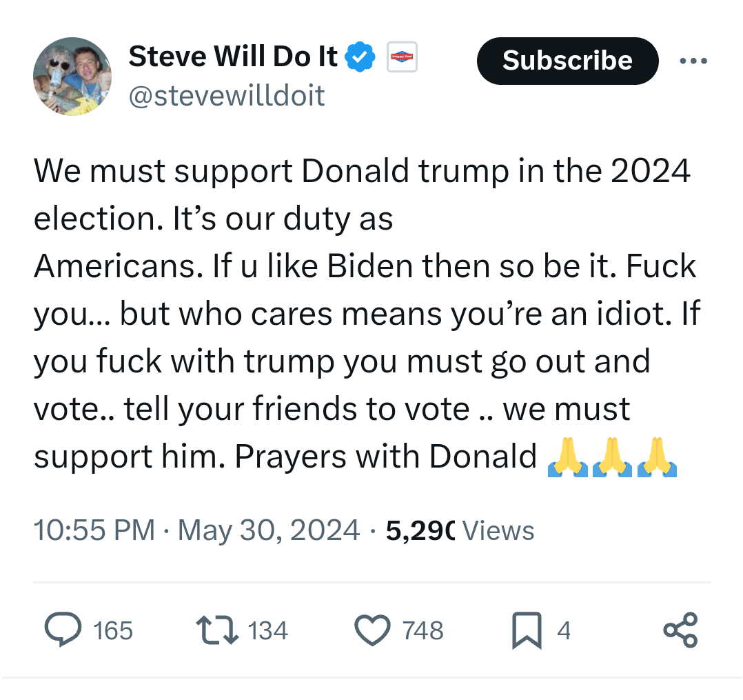
Task: Click the @stevewilldoit handle
Action: [227, 95]
